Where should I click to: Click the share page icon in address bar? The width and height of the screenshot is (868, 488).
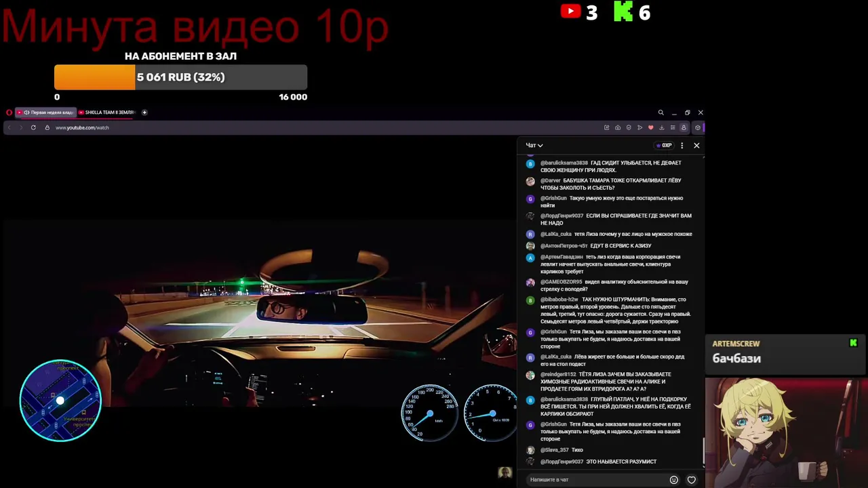(x=606, y=127)
